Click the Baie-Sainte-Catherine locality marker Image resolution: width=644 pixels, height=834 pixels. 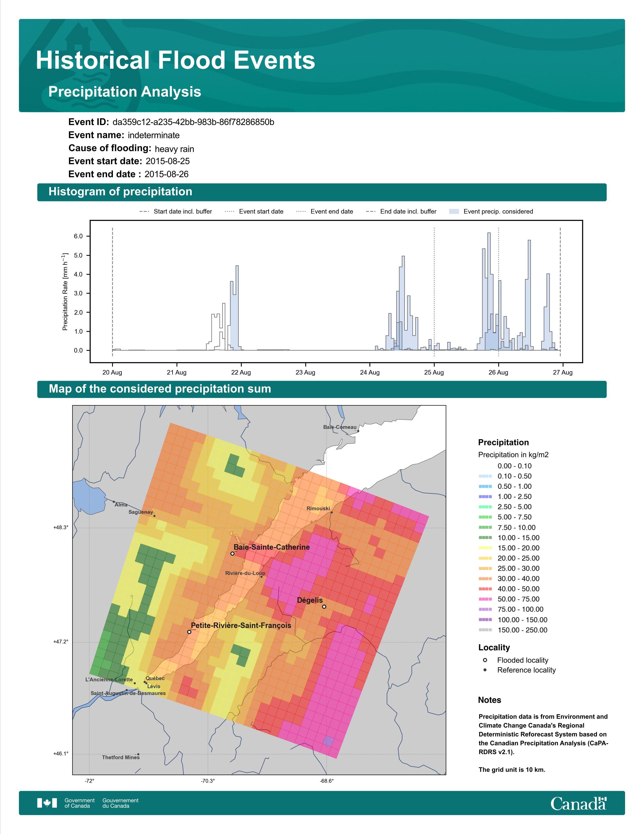click(x=232, y=553)
